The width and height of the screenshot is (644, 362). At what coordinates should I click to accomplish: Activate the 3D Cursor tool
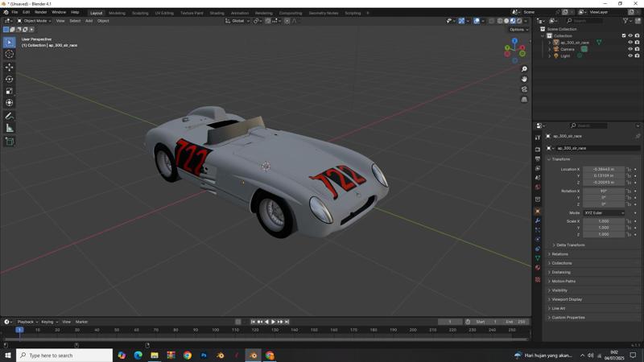click(x=9, y=54)
